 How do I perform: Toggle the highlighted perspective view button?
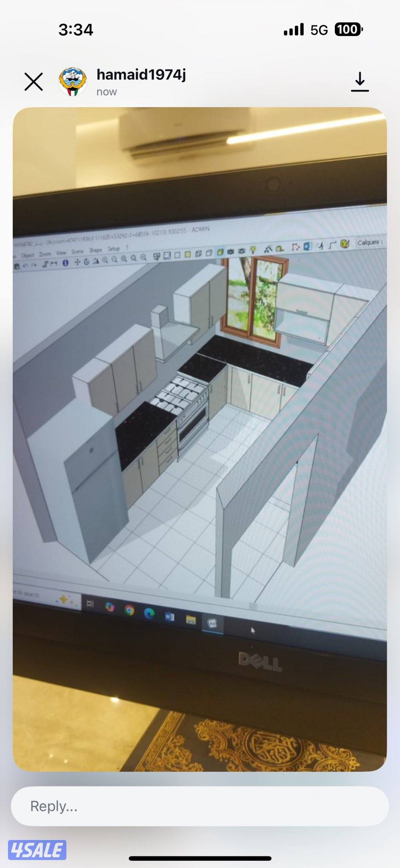[220, 252]
